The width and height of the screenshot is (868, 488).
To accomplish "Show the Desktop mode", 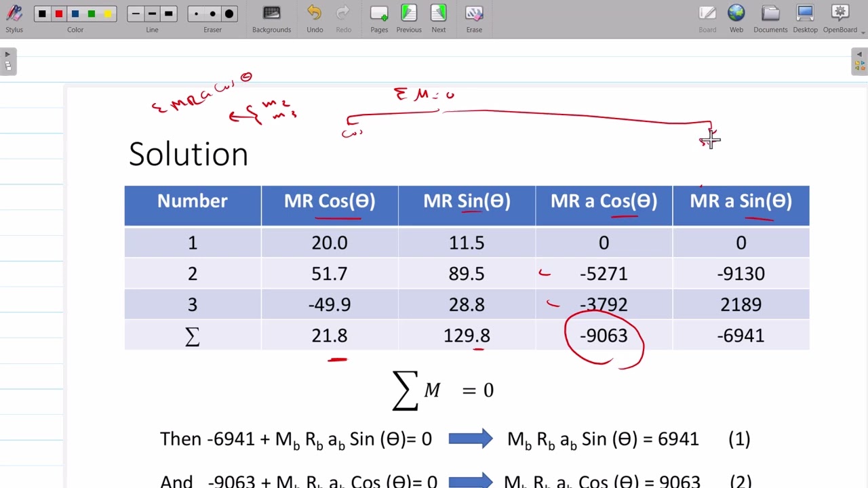I will (x=805, y=18).
